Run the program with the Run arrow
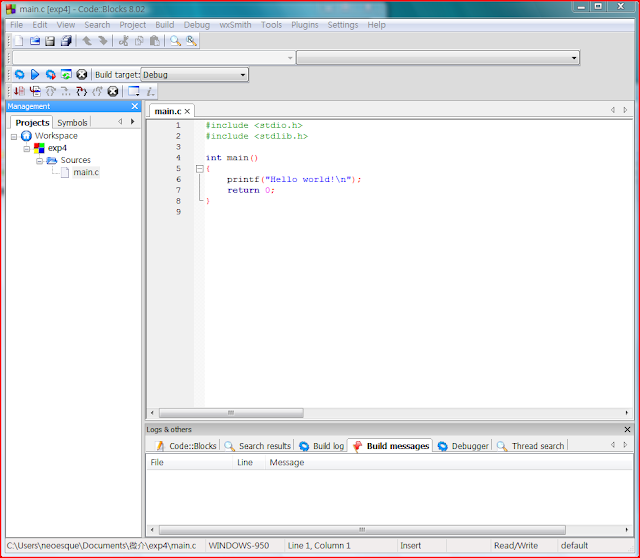The width and height of the screenshot is (640, 558). tap(34, 75)
